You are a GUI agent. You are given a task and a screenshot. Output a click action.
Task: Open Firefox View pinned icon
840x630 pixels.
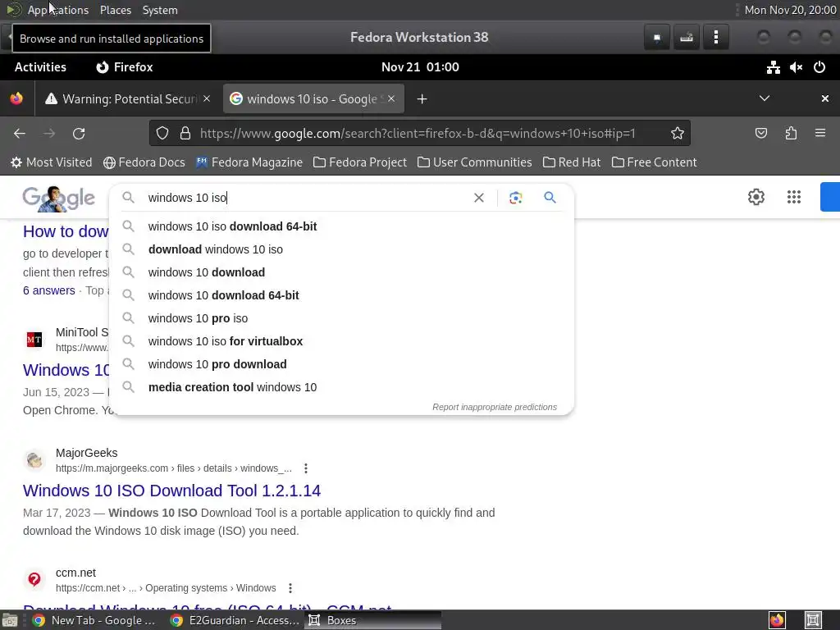[16, 99]
